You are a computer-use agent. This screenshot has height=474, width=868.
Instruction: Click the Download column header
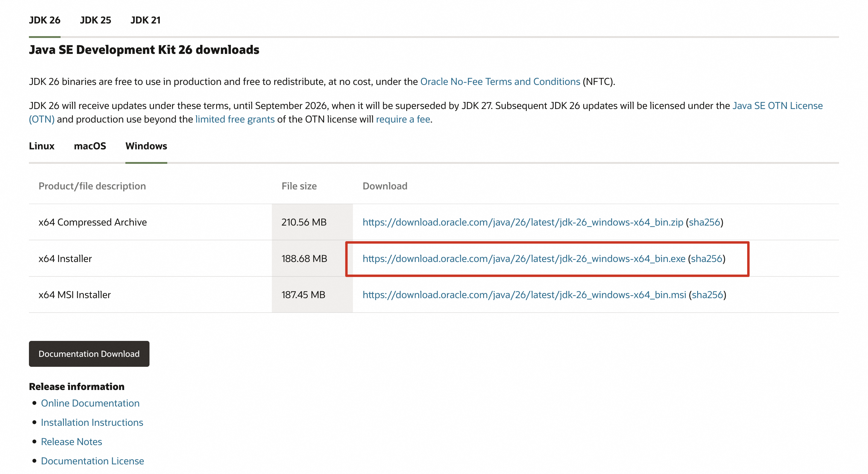click(385, 186)
